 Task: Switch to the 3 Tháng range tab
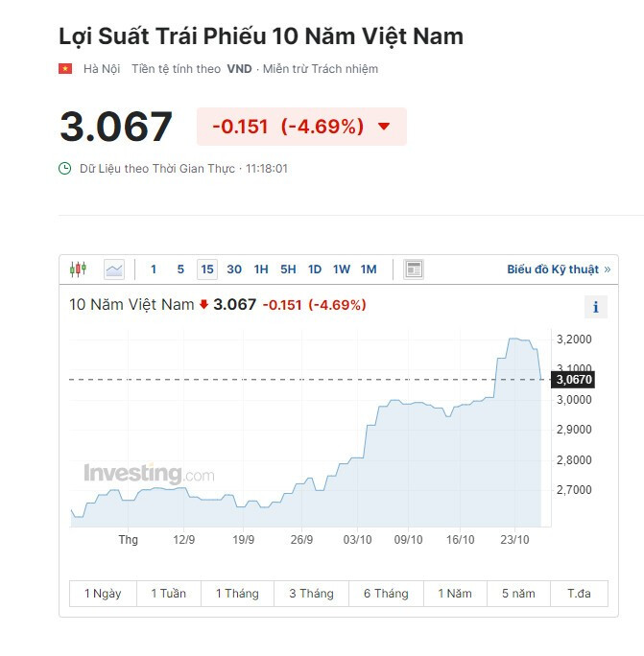point(311,594)
